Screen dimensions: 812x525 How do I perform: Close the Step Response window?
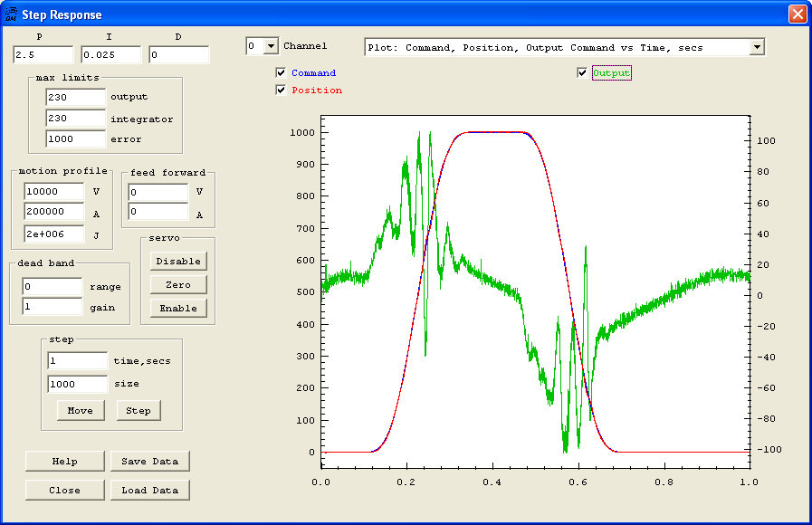click(x=797, y=14)
